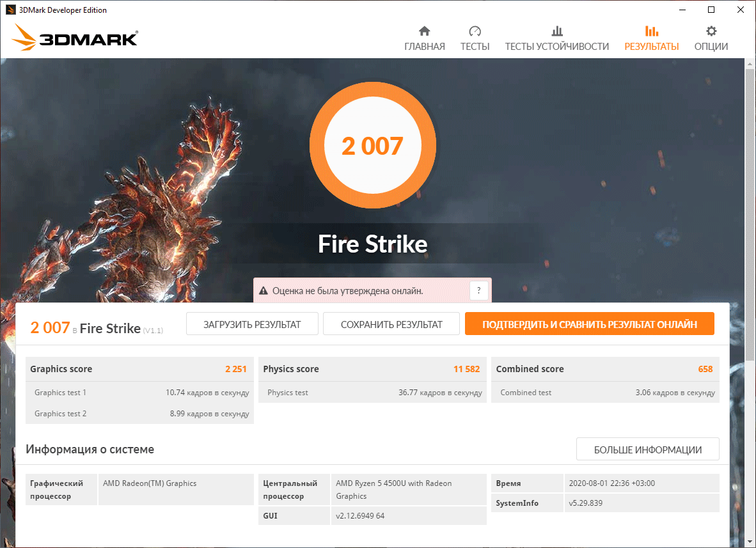This screenshot has width=756, height=548.
Task: Click the Physics test row
Action: [x=373, y=393]
